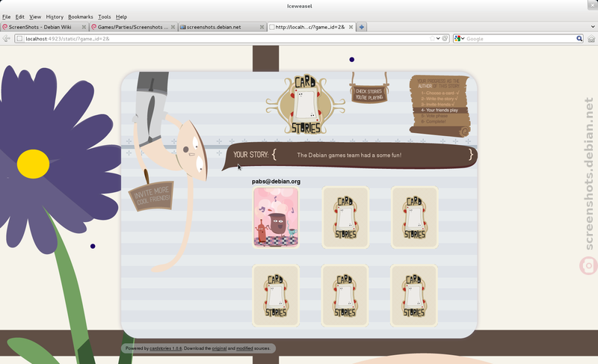Click the '2- Write the story' progress step

(x=440, y=99)
